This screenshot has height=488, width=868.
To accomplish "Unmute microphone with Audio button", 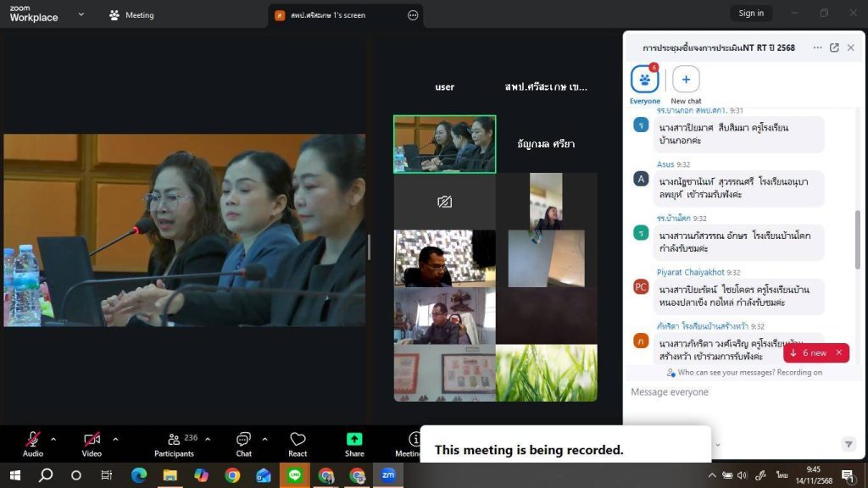I will 33,443.
